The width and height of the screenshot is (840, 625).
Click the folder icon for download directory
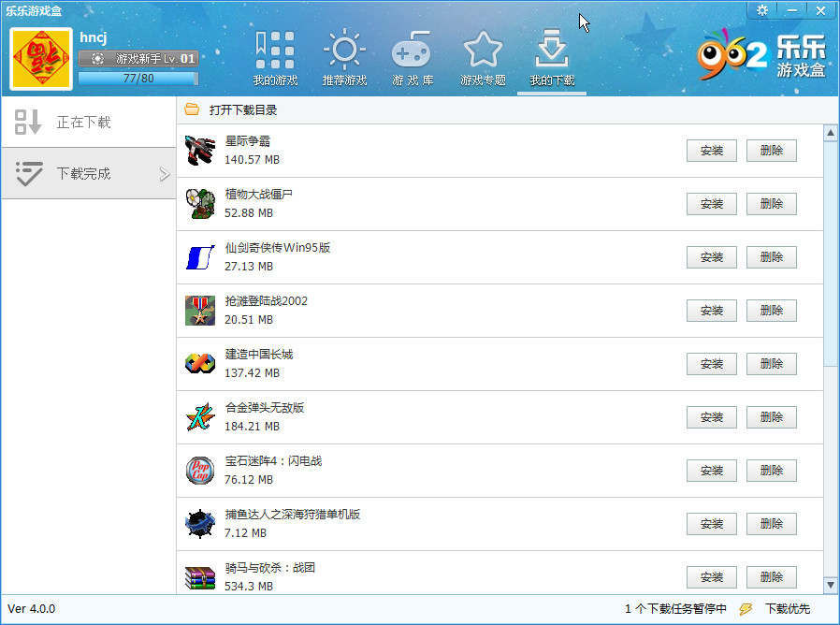point(192,109)
